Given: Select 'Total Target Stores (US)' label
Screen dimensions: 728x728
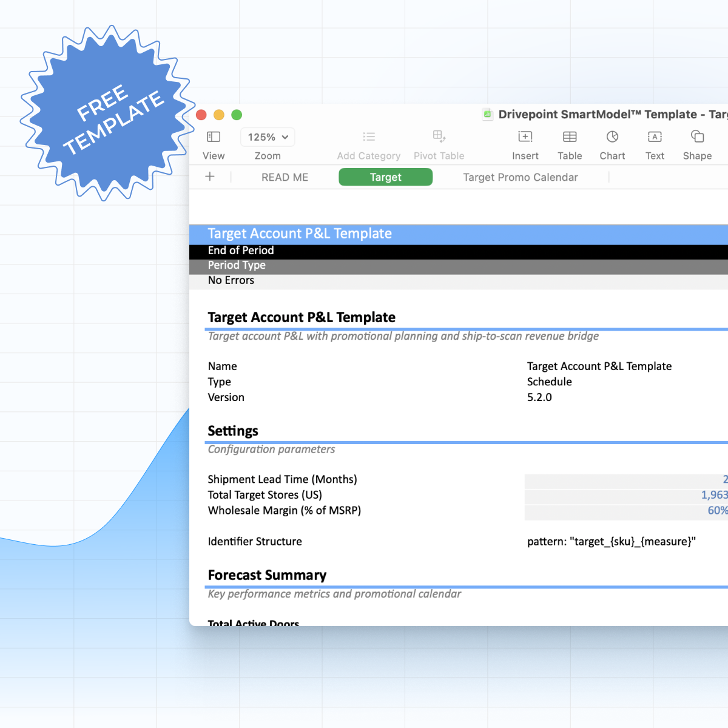Looking at the screenshot, I should [265, 495].
